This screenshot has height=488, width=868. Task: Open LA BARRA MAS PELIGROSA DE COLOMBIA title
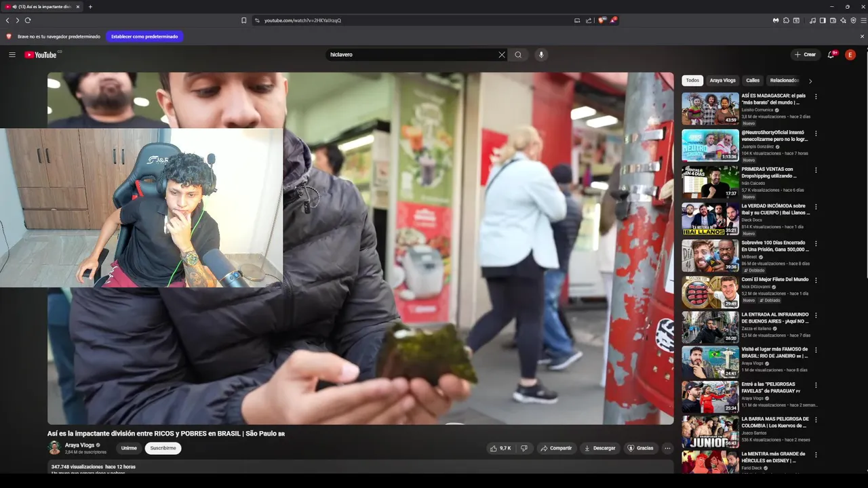tap(775, 422)
